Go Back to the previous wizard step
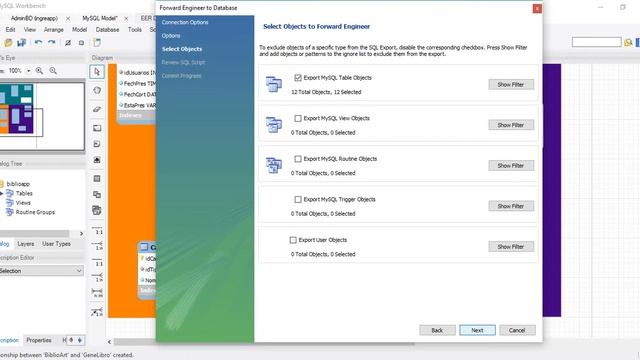Screen dimensions: 640x360 [437, 330]
